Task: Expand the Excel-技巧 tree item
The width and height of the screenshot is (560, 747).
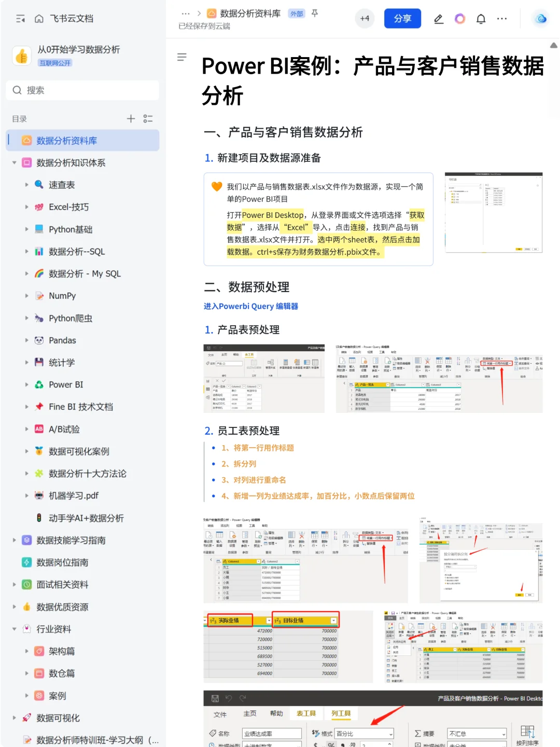Action: click(27, 207)
